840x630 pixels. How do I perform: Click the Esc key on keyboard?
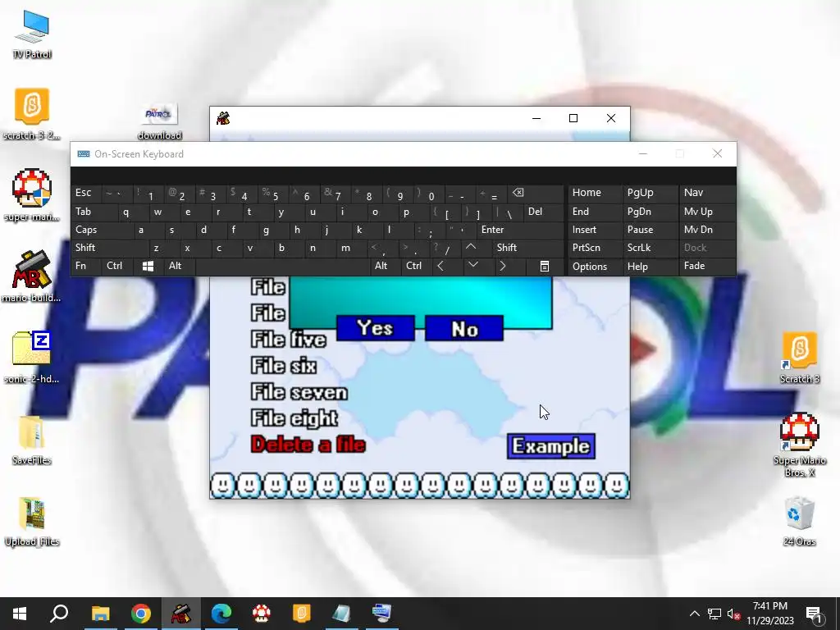click(x=85, y=194)
